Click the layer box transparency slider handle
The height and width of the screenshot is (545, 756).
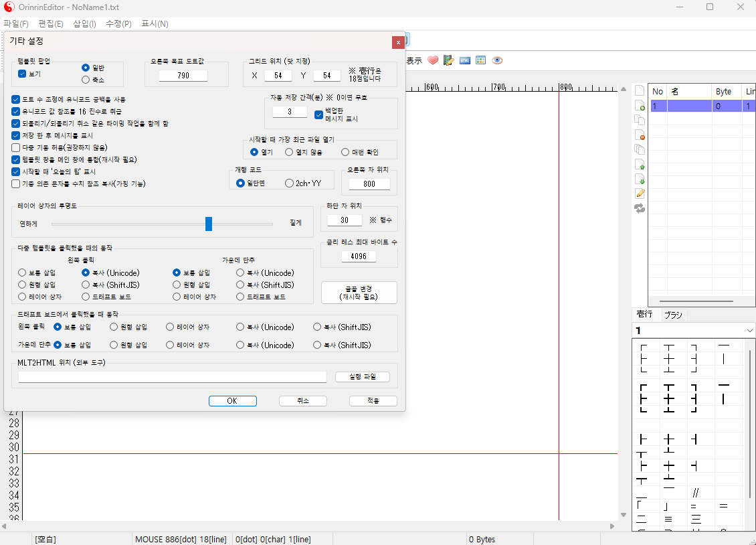209,224
